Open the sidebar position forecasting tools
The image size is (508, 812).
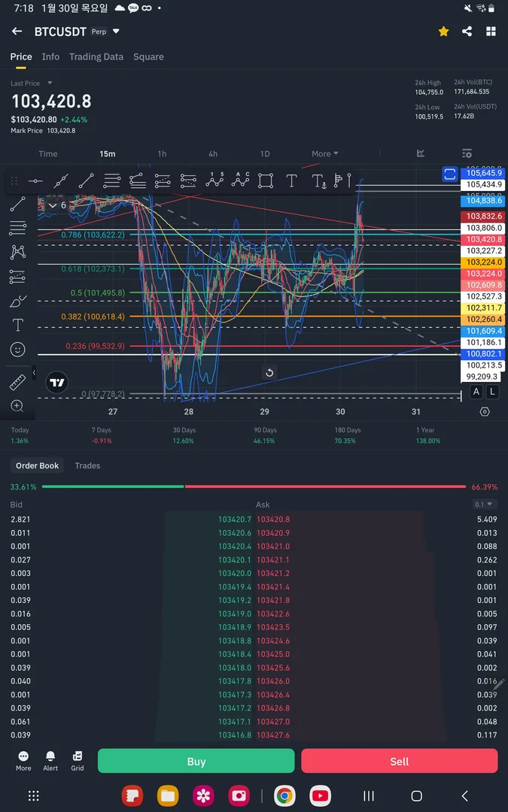pyautogui.click(x=17, y=277)
